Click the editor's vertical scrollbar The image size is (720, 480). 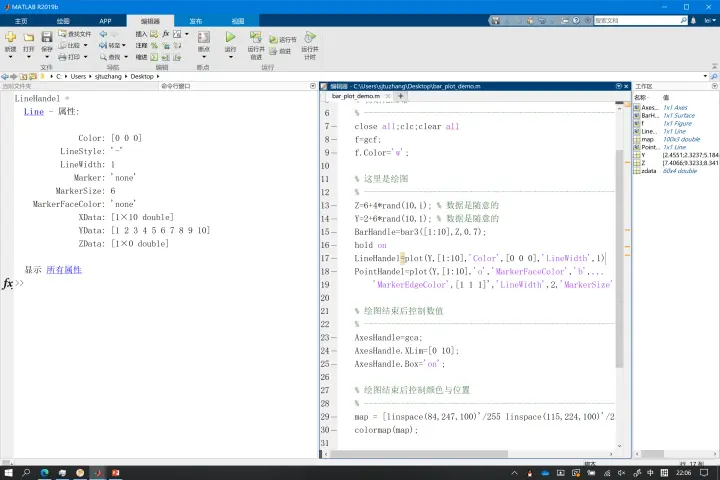(619, 276)
